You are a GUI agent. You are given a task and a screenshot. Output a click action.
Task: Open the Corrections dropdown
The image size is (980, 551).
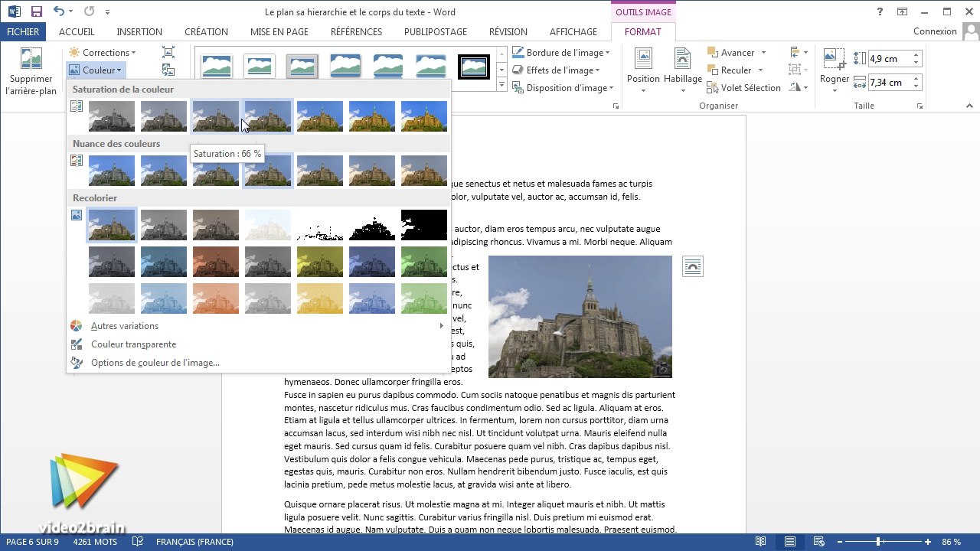tap(103, 52)
